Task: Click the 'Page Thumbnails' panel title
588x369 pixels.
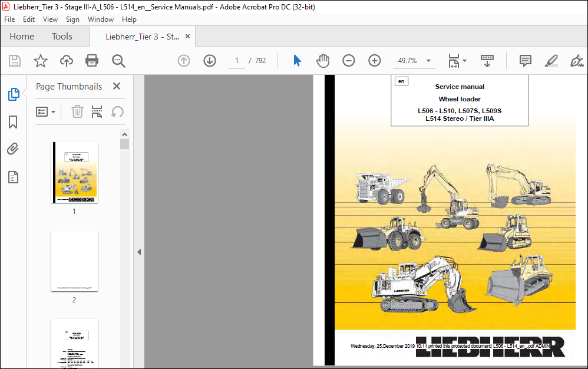Action: [x=69, y=87]
